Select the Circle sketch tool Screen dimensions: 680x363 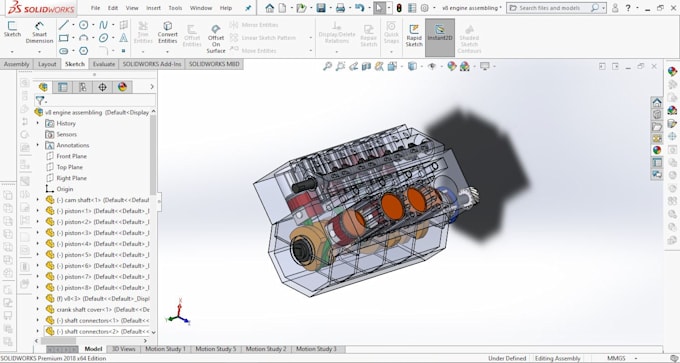[84, 25]
